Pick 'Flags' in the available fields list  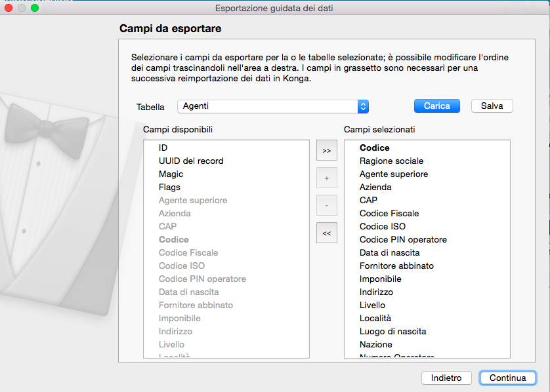169,187
